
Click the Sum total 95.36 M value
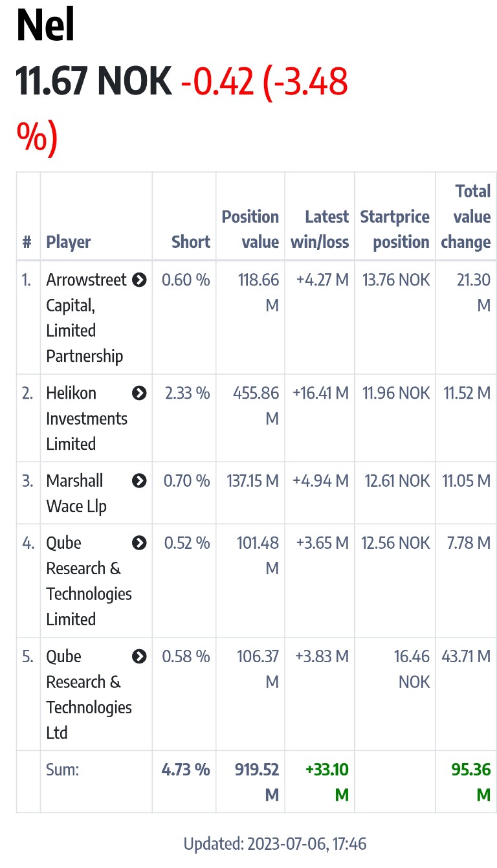point(471,782)
